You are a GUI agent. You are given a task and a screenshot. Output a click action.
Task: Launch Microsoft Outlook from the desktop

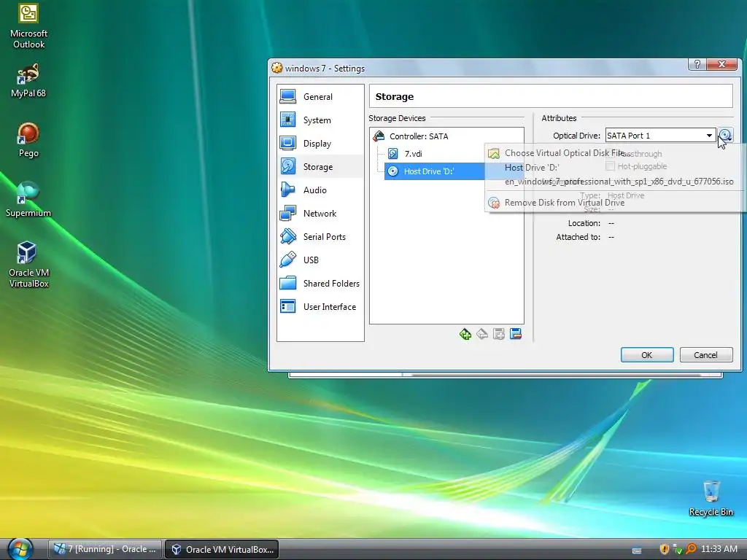coord(28,26)
